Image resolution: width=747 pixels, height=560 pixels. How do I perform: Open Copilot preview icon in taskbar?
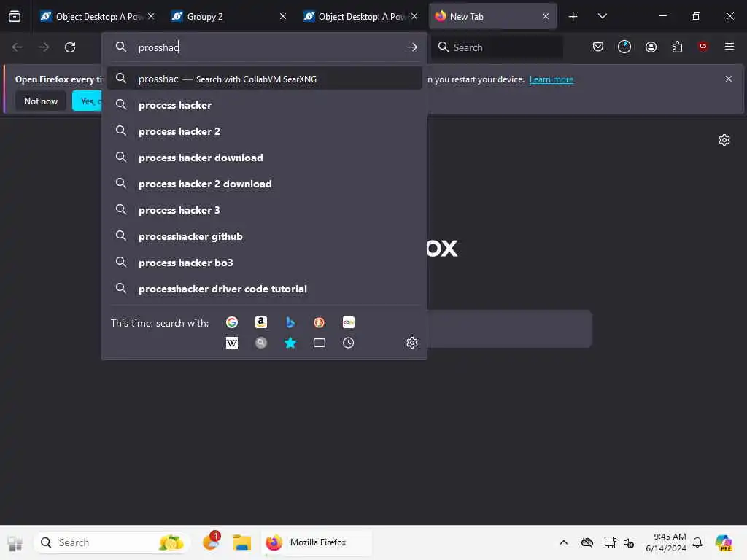(x=724, y=542)
